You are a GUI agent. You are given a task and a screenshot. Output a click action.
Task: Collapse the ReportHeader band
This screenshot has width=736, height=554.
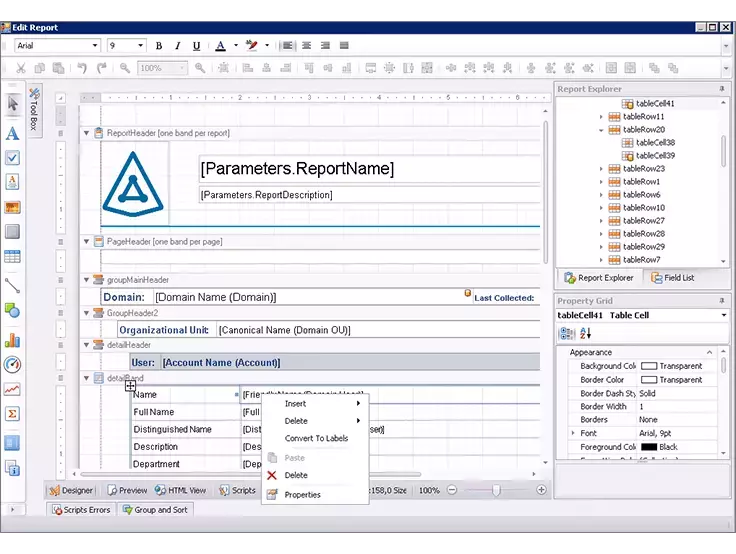(x=86, y=133)
